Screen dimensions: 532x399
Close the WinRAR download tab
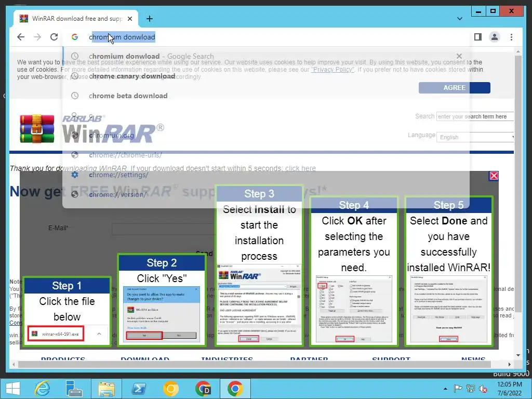[129, 19]
